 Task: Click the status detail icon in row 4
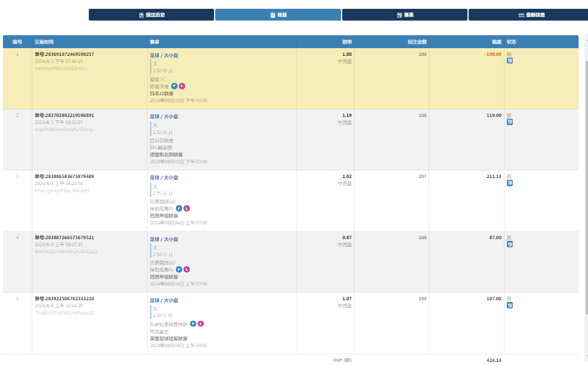pos(510,244)
